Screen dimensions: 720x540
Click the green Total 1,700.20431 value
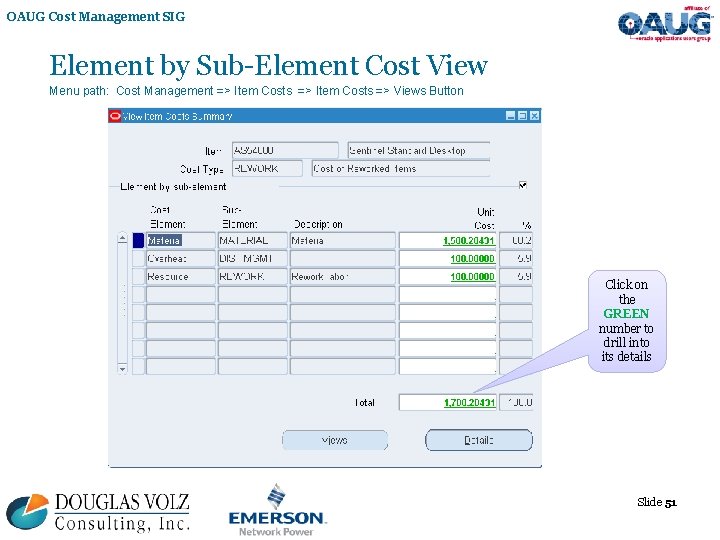[x=469, y=403]
